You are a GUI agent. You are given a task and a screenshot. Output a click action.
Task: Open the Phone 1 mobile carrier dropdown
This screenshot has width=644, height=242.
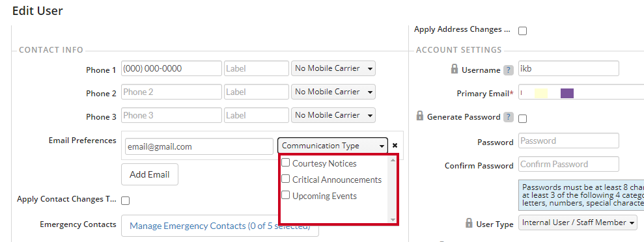coord(333,68)
